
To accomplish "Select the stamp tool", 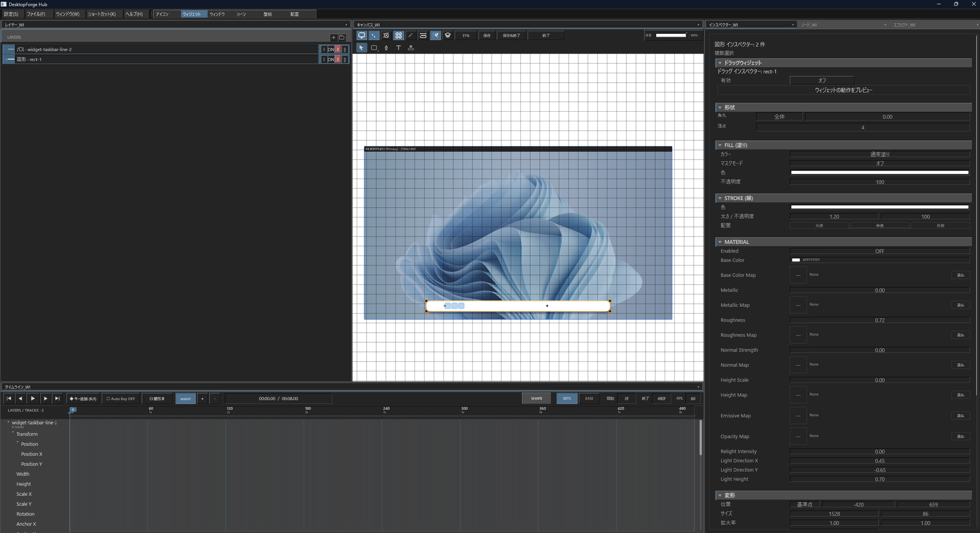I will point(410,47).
